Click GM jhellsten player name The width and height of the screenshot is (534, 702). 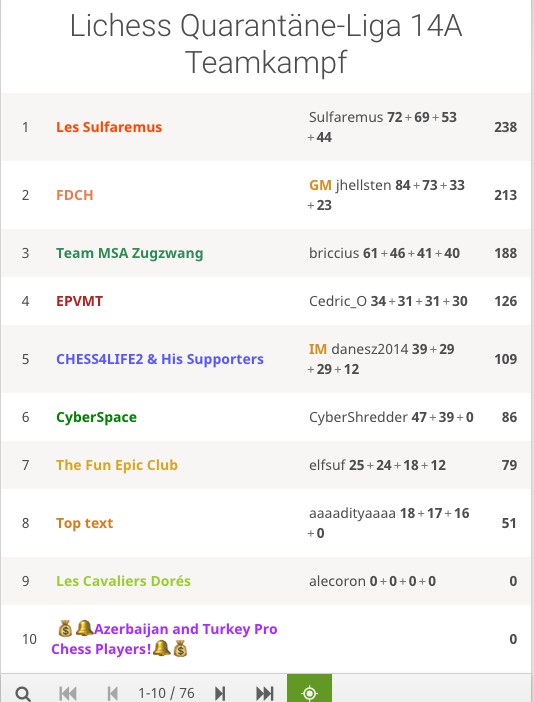click(x=350, y=185)
